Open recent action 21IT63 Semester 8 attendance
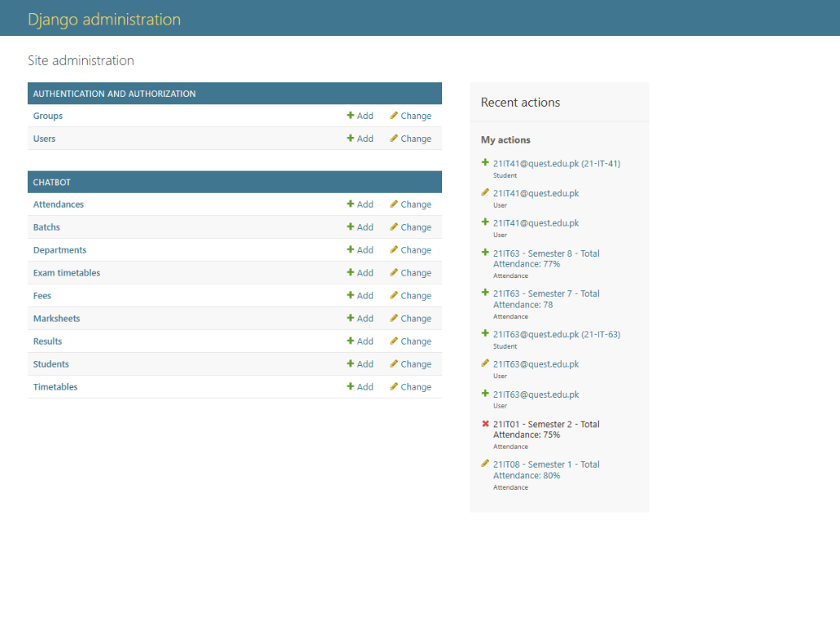The height and width of the screenshot is (630, 840). click(x=546, y=258)
